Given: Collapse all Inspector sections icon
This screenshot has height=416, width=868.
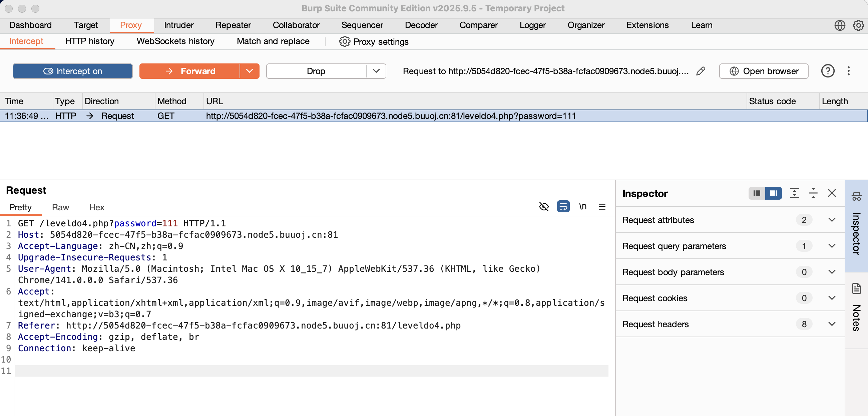Looking at the screenshot, I should [x=813, y=193].
